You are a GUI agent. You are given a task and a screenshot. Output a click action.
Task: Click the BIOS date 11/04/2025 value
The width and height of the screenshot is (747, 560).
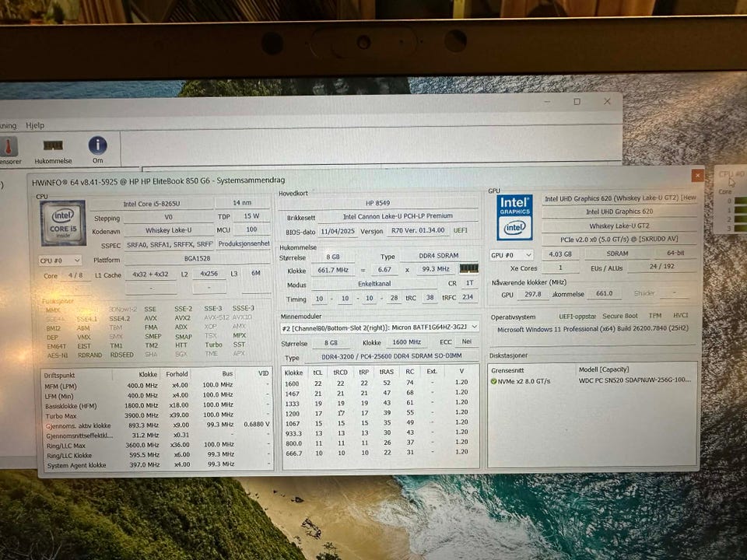pyautogui.click(x=337, y=231)
